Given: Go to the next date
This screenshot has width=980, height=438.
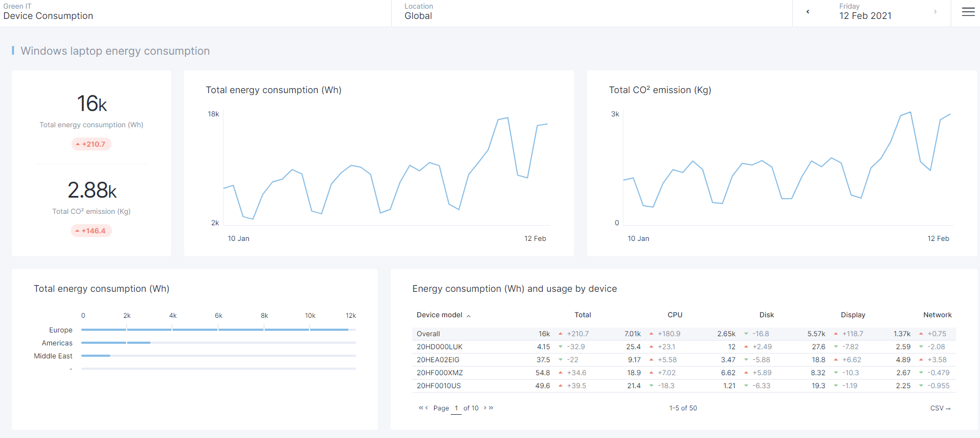Looking at the screenshot, I should [935, 11].
